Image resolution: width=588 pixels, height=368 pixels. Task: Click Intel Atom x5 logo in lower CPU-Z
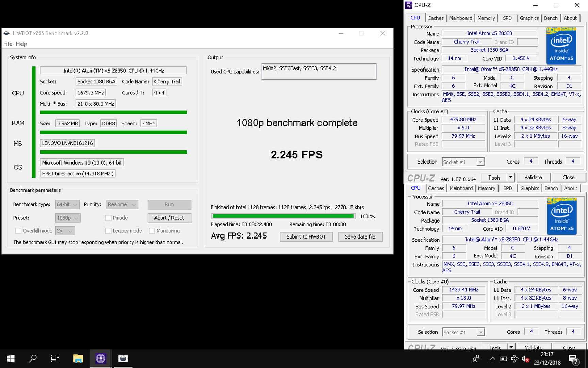click(562, 216)
